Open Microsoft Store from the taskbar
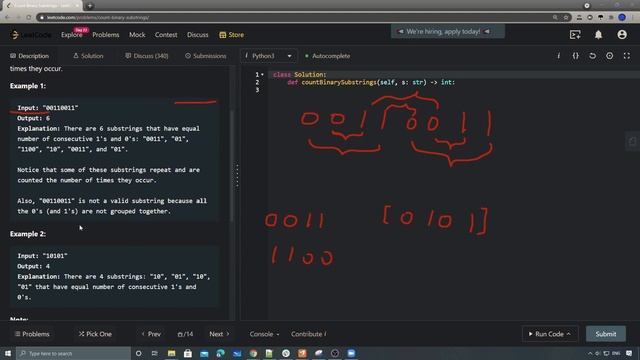This screenshot has width=640, height=360. (188, 353)
